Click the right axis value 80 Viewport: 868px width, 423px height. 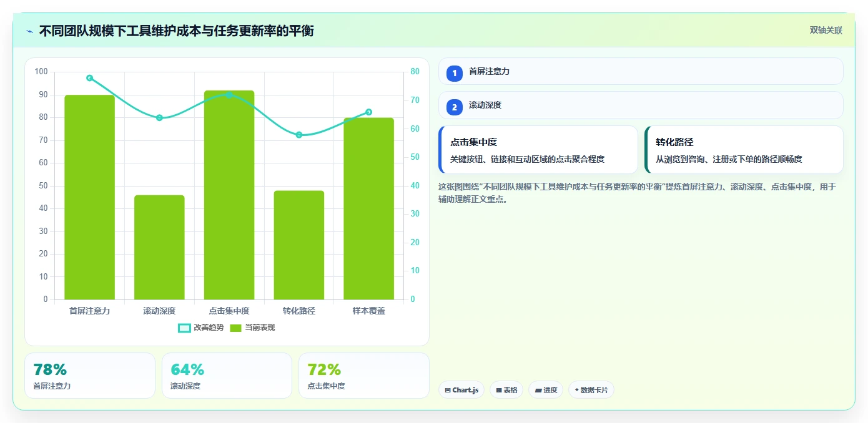415,72
